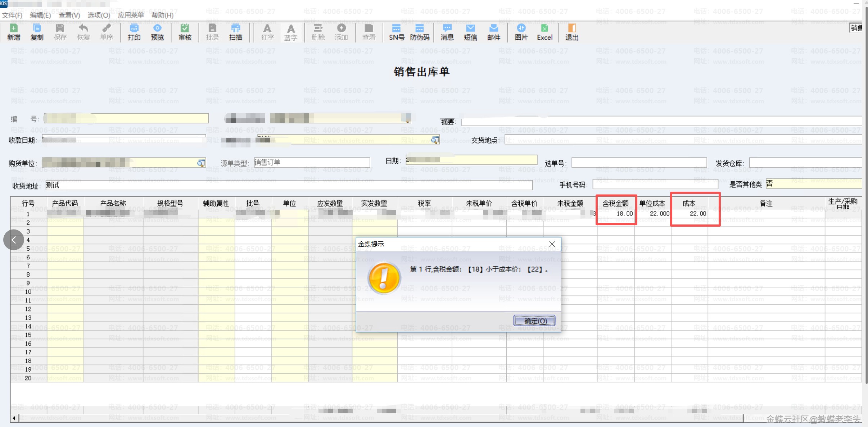This screenshot has width=868, height=427.
Task: Click the 22.000 单位成本 cell
Action: (x=652, y=214)
